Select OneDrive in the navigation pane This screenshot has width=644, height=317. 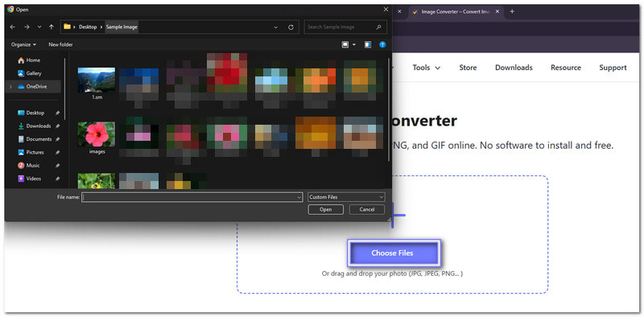tap(36, 86)
